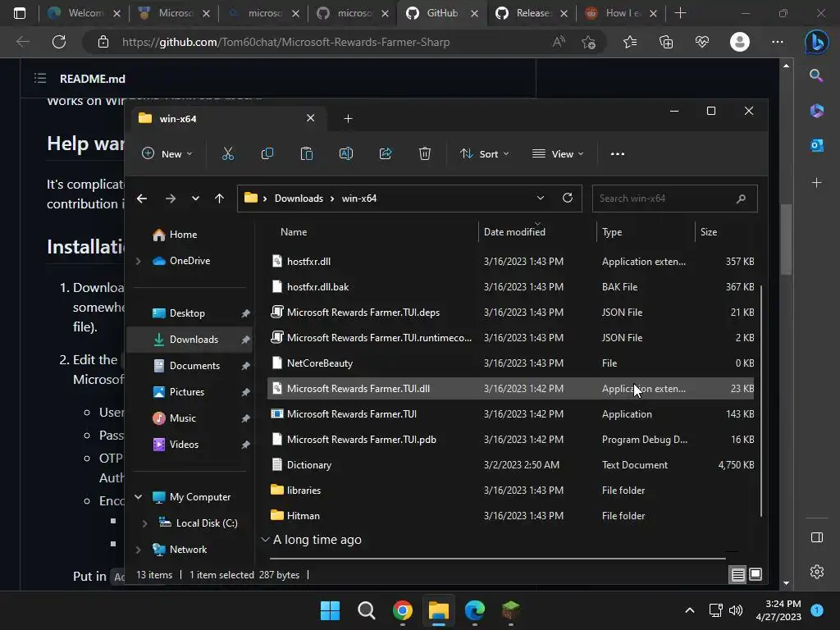The height and width of the screenshot is (630, 840).
Task: Select the Dictionary text document
Action: [510, 465]
